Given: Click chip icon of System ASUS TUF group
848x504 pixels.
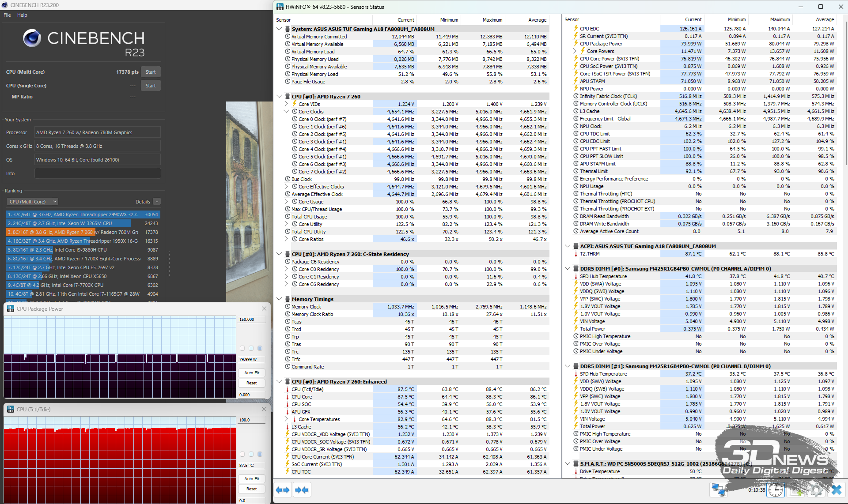Looking at the screenshot, I should pyautogui.click(x=288, y=29).
